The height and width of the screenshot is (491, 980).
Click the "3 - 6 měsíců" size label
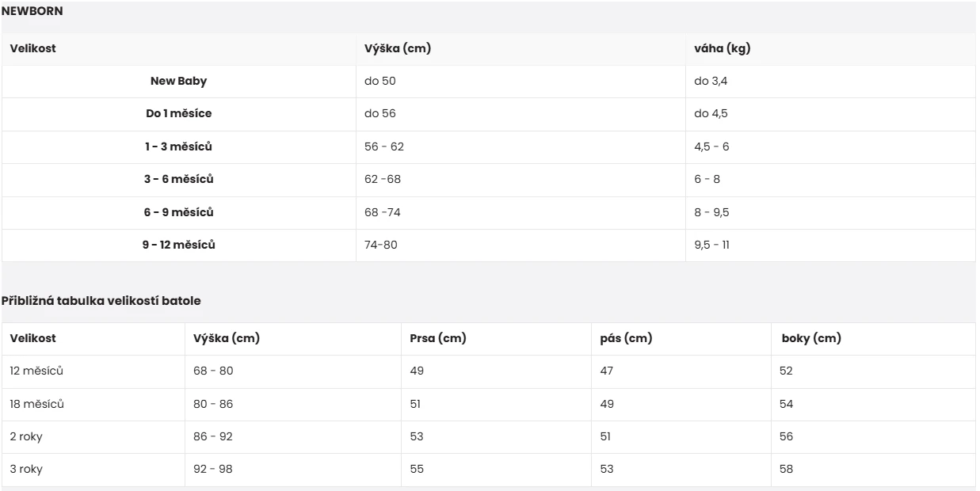coord(178,179)
